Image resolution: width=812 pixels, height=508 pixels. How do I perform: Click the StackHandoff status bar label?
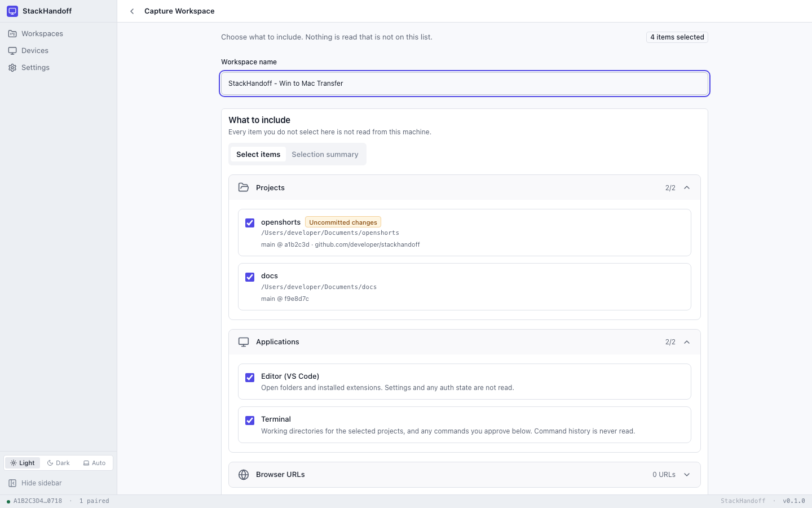743,501
